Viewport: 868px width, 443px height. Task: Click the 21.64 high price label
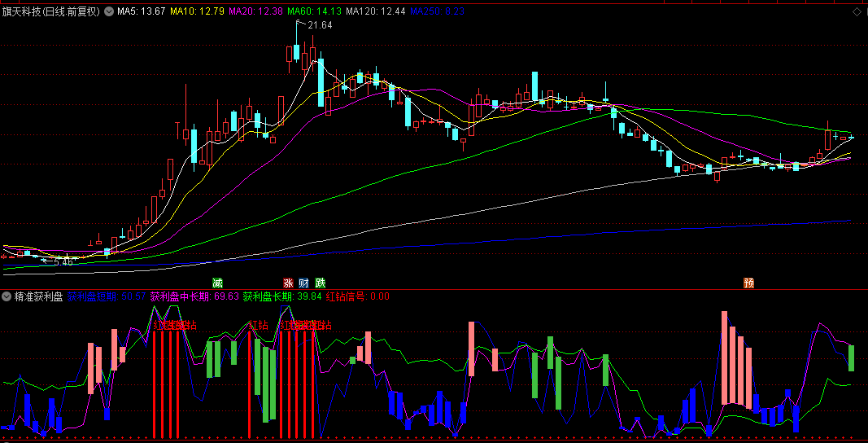(320, 25)
